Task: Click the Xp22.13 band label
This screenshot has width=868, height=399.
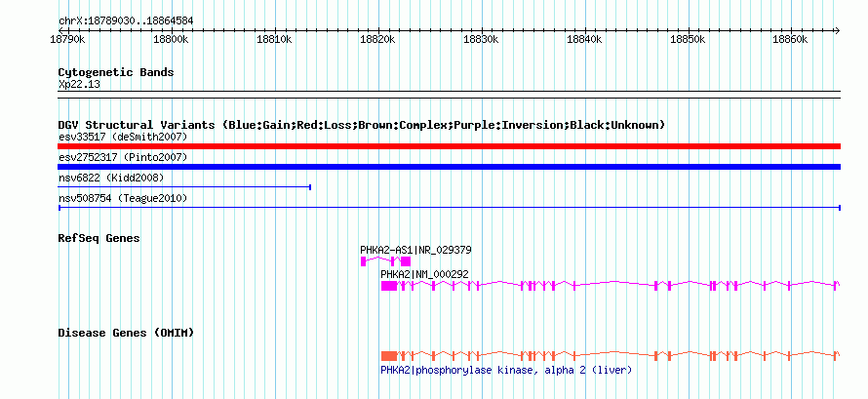Action: click(x=79, y=85)
